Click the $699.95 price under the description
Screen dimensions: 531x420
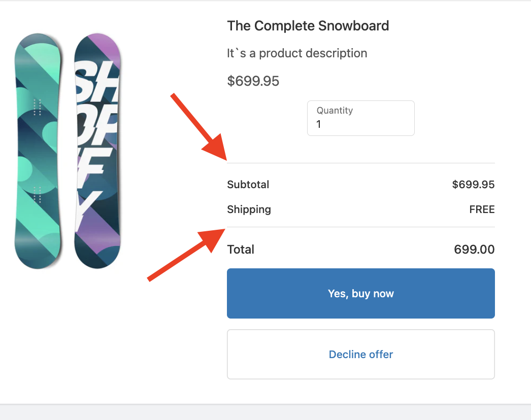[x=253, y=81]
